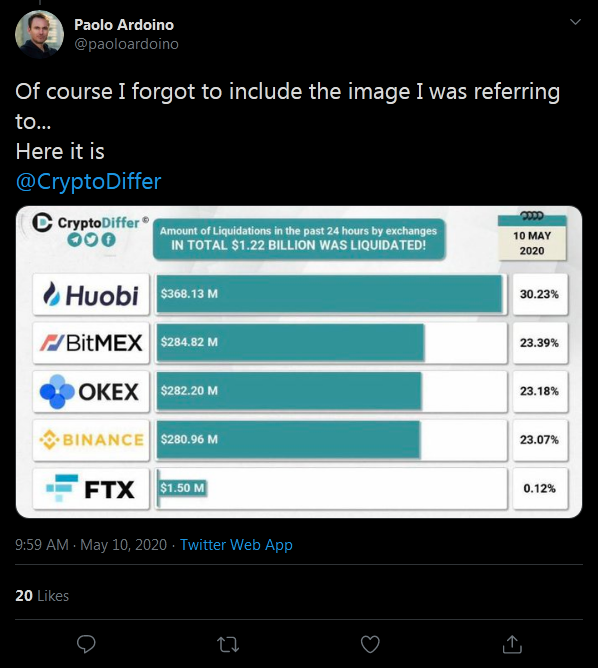
Task: Open the @CryptoDiffer mention link
Action: 88,181
